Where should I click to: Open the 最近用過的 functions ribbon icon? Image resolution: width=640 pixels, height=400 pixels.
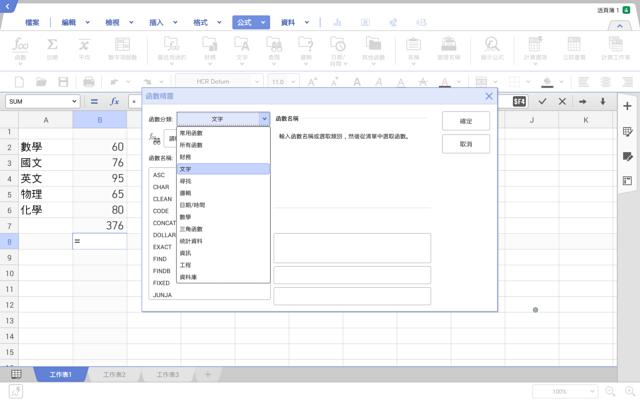click(172, 50)
